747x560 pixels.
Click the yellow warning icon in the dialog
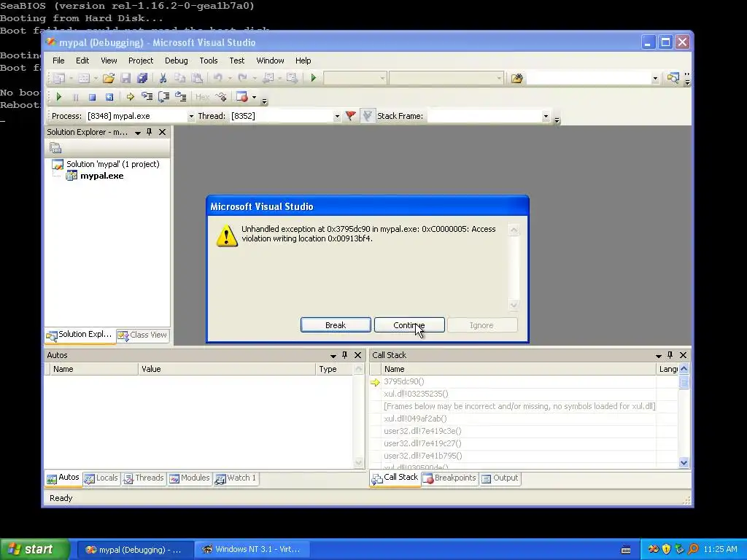[x=227, y=236]
